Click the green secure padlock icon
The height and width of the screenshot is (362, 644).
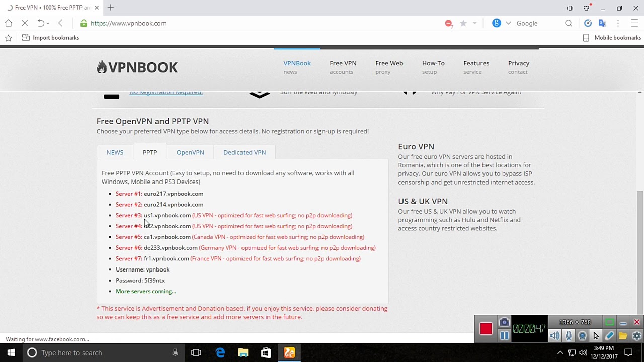pyautogui.click(x=84, y=23)
